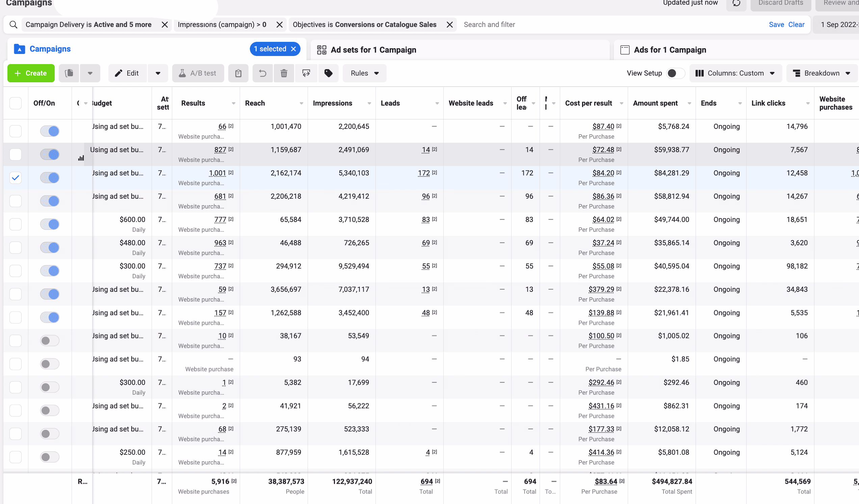The width and height of the screenshot is (859, 504).
Task: Expand the Breakdown dropdown
Action: [x=822, y=73]
